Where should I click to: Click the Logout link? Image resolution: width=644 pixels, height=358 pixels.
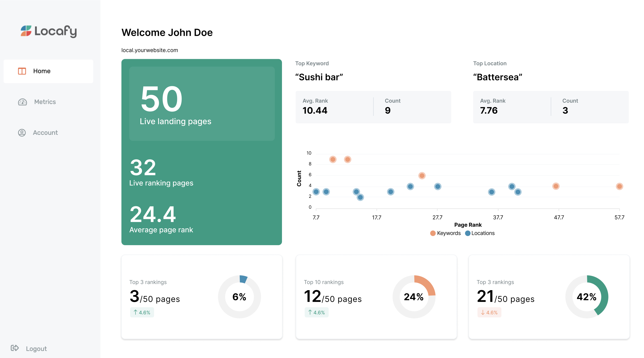pos(36,349)
